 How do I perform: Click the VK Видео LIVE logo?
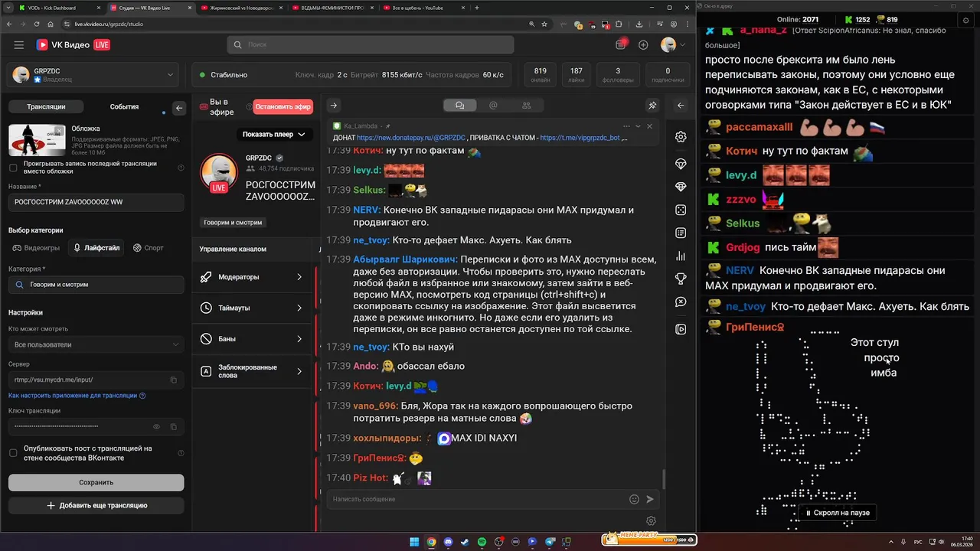[x=72, y=45]
